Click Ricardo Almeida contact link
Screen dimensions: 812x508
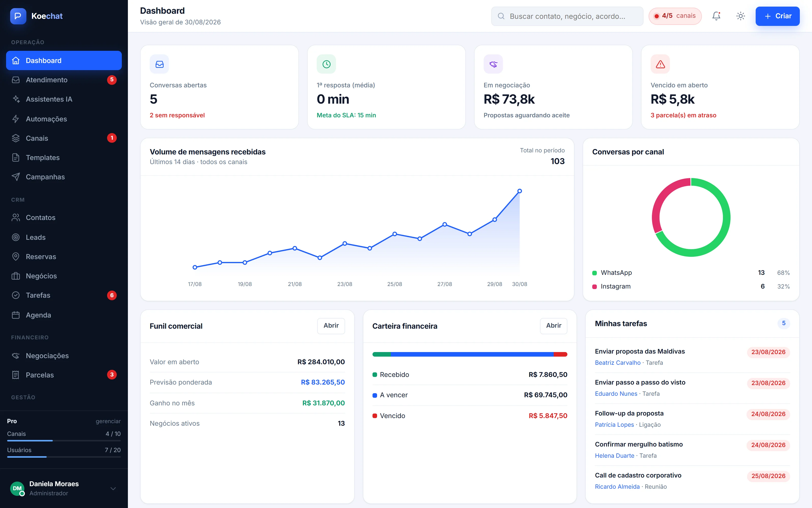[x=617, y=486]
